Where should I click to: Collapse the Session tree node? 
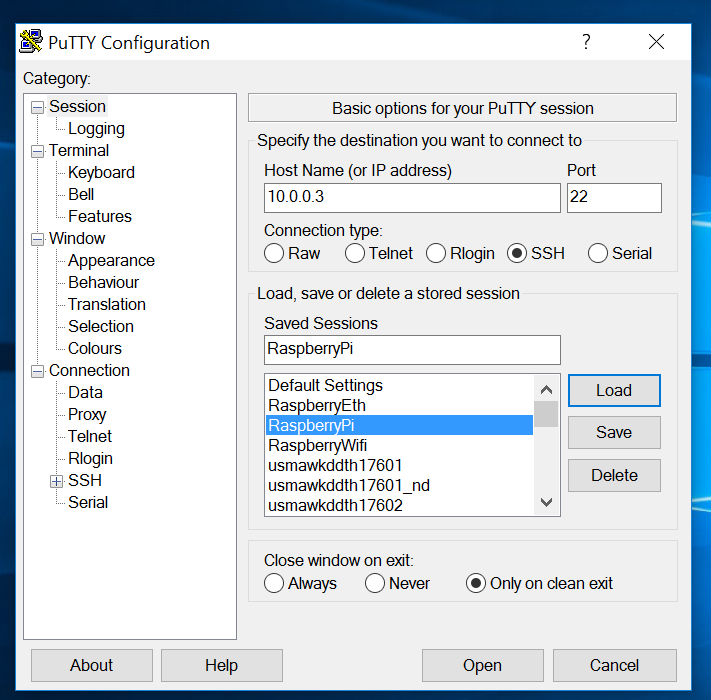click(38, 107)
